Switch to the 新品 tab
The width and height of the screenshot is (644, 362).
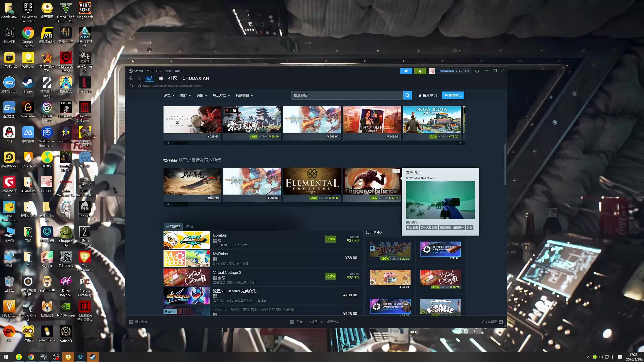[x=189, y=227]
